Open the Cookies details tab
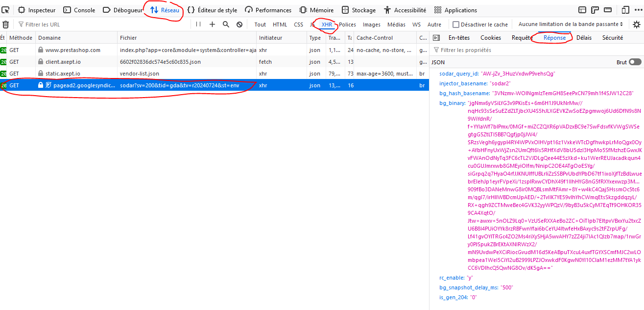This screenshot has height=310, width=644. click(x=491, y=38)
